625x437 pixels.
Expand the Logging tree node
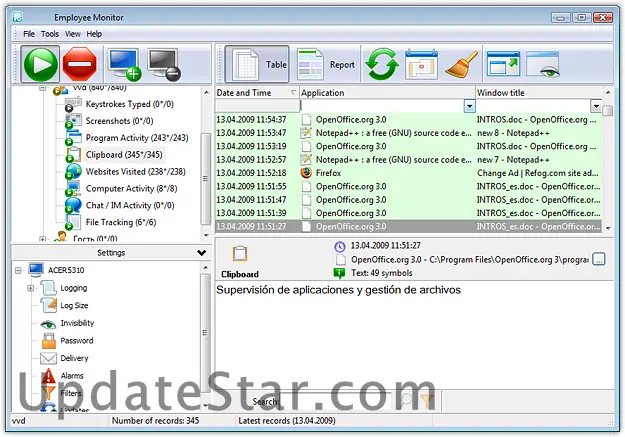click(31, 288)
